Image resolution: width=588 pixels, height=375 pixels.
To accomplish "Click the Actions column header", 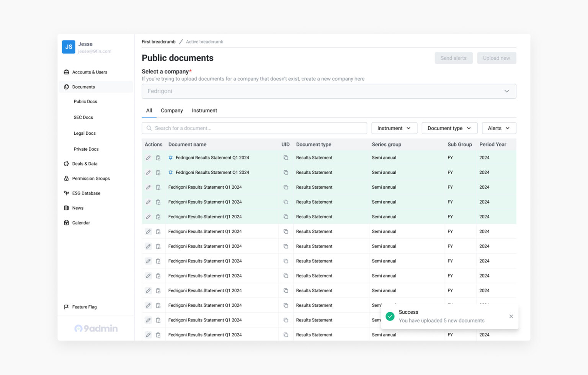I will pos(154,145).
